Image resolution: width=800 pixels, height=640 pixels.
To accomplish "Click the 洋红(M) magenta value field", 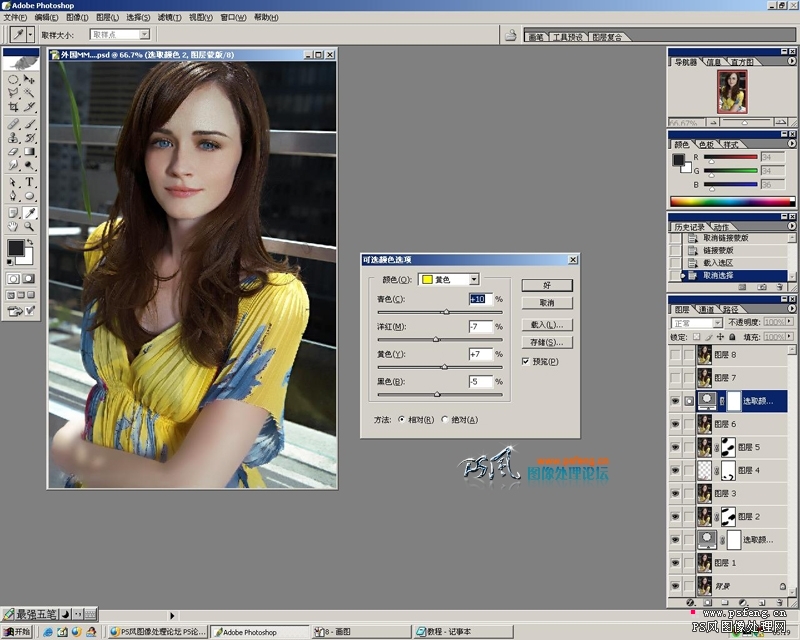I will tap(481, 327).
